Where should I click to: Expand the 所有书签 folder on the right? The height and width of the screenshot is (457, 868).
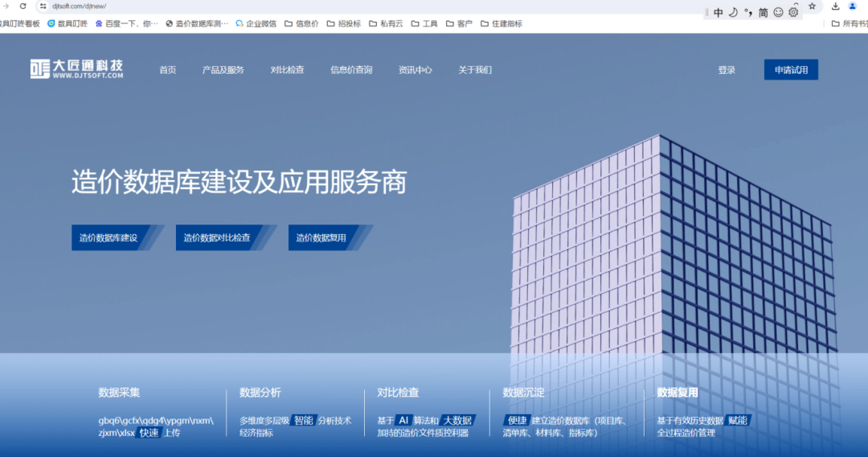click(850, 24)
